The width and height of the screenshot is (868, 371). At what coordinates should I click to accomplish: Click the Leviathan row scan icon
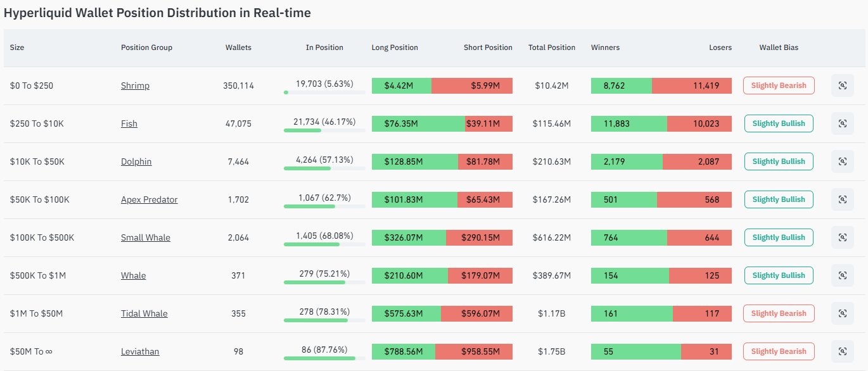pos(842,351)
